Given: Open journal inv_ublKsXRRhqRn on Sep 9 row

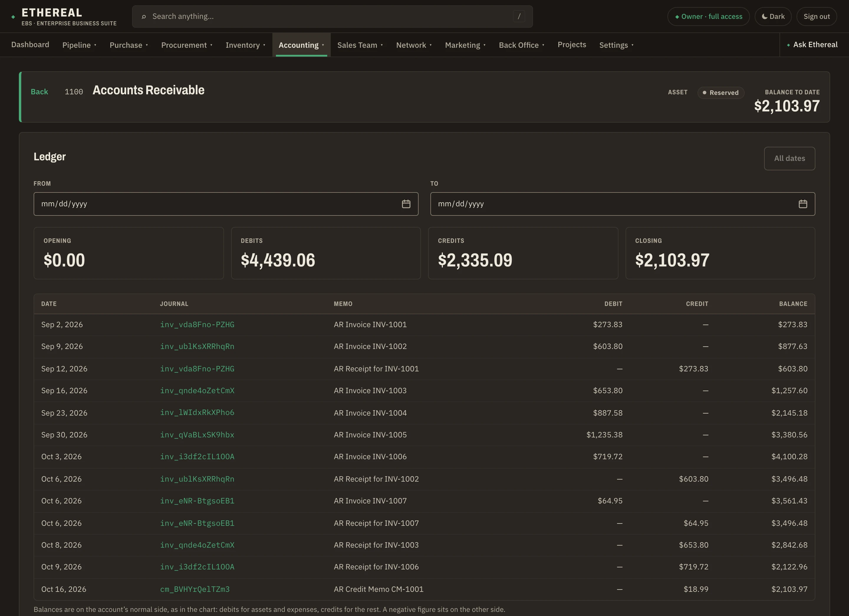Looking at the screenshot, I should tap(197, 346).
